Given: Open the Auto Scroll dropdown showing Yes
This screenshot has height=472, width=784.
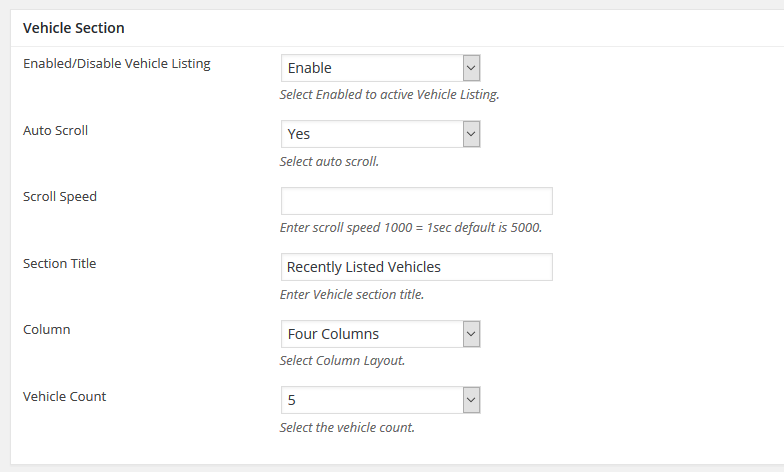Looking at the screenshot, I should point(380,134).
